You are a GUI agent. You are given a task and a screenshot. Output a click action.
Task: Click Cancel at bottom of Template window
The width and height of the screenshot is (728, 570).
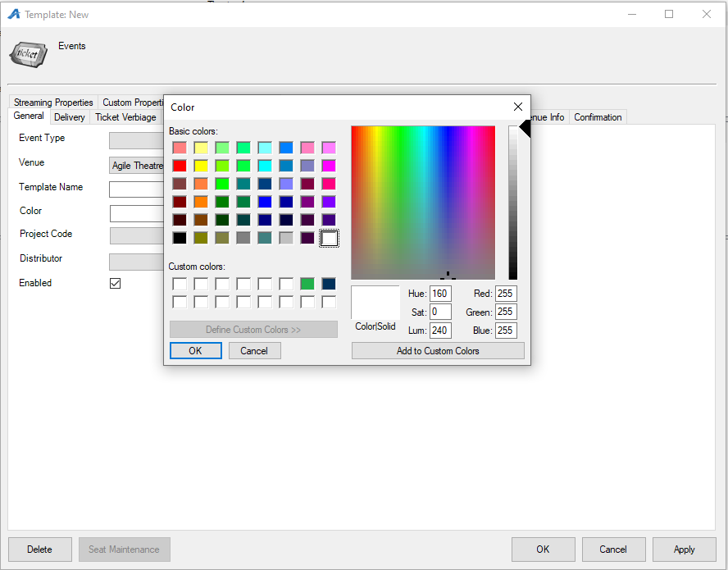(613, 549)
